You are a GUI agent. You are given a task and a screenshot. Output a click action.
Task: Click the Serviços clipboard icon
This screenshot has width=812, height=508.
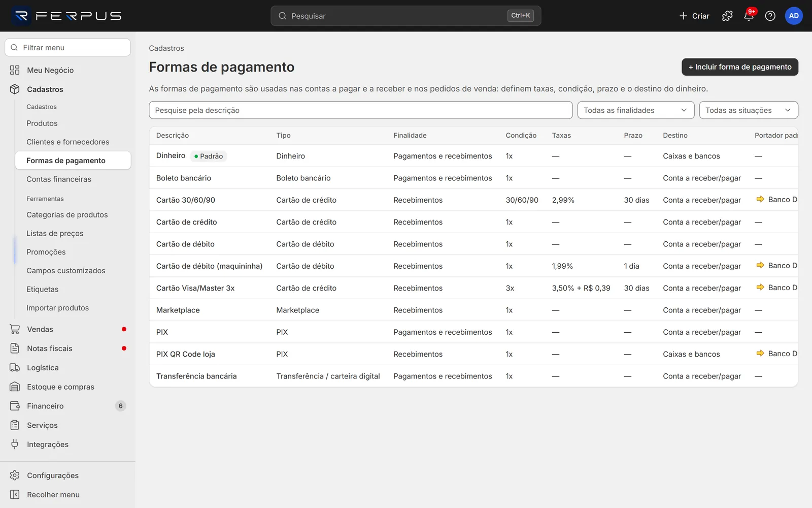[x=15, y=425]
